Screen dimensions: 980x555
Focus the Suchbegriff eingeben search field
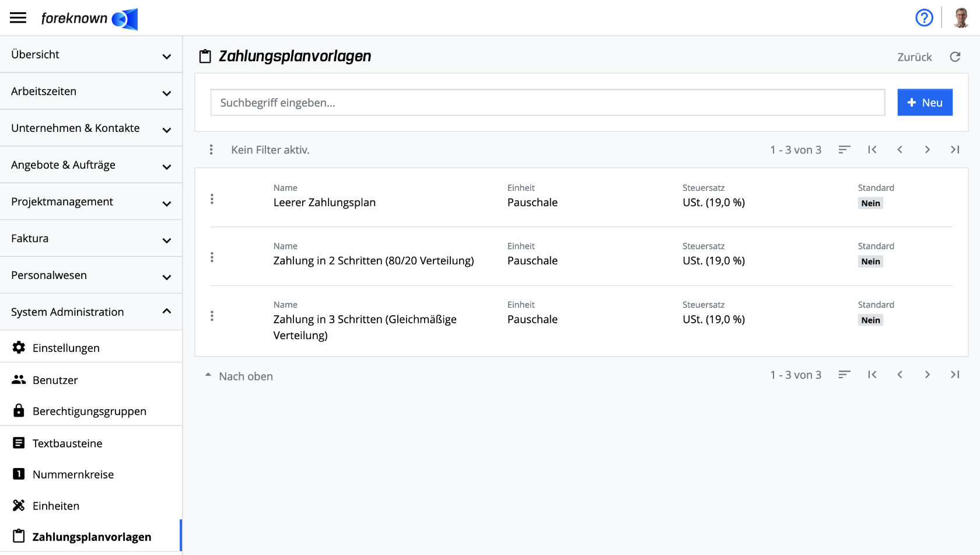(x=547, y=103)
